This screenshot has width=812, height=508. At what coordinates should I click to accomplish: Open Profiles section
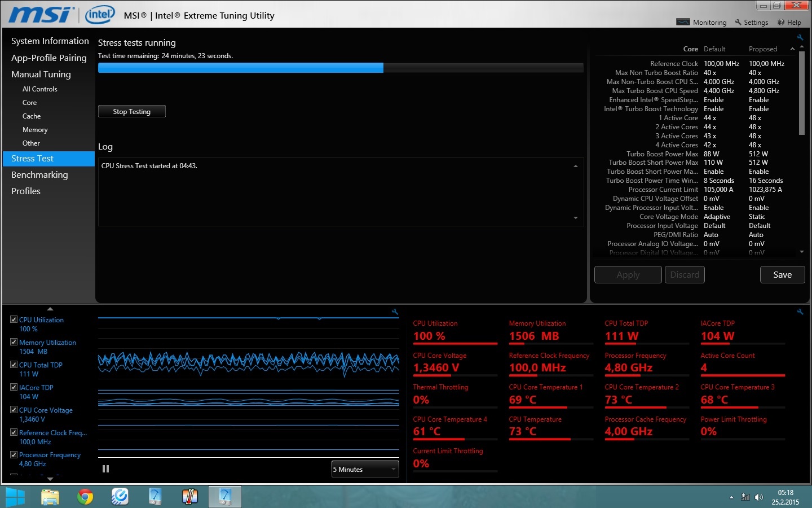click(26, 191)
